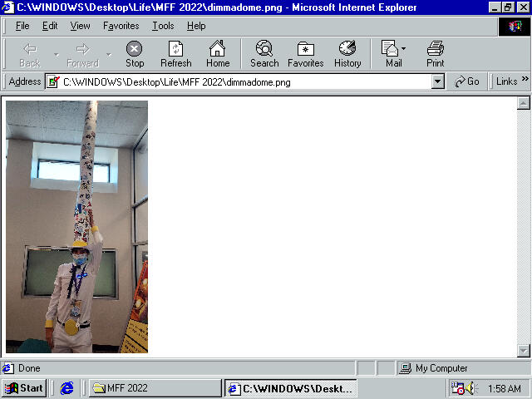The width and height of the screenshot is (532, 399).
Task: Open the File menu
Action: 22,26
